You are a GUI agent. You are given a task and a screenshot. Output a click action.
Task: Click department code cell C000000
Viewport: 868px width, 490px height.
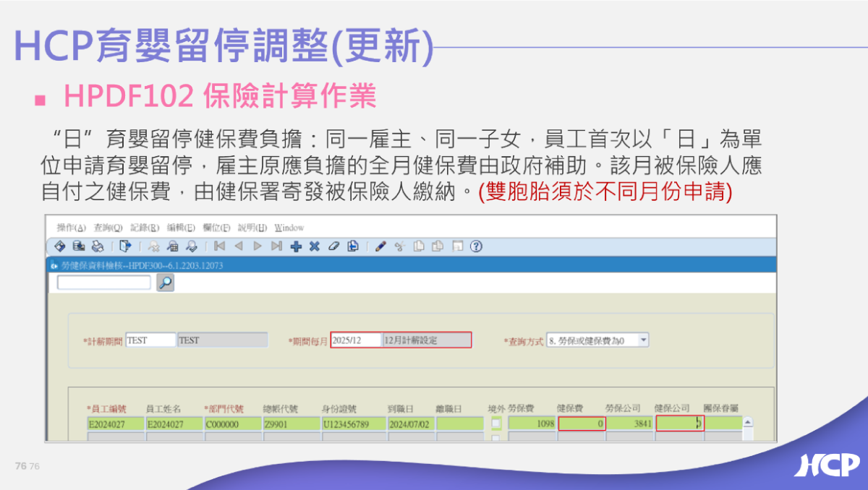[232, 424]
